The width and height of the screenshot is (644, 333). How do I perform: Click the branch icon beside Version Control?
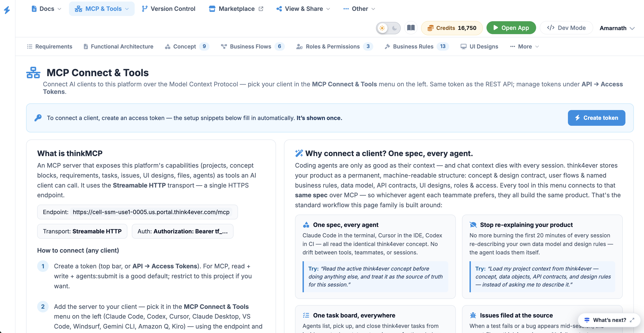144,9
